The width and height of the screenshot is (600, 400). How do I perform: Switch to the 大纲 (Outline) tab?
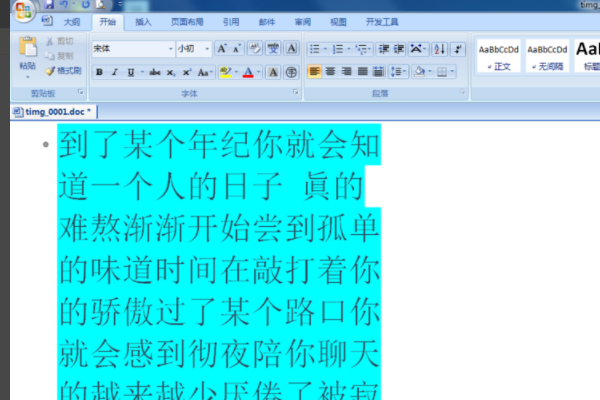(x=72, y=22)
